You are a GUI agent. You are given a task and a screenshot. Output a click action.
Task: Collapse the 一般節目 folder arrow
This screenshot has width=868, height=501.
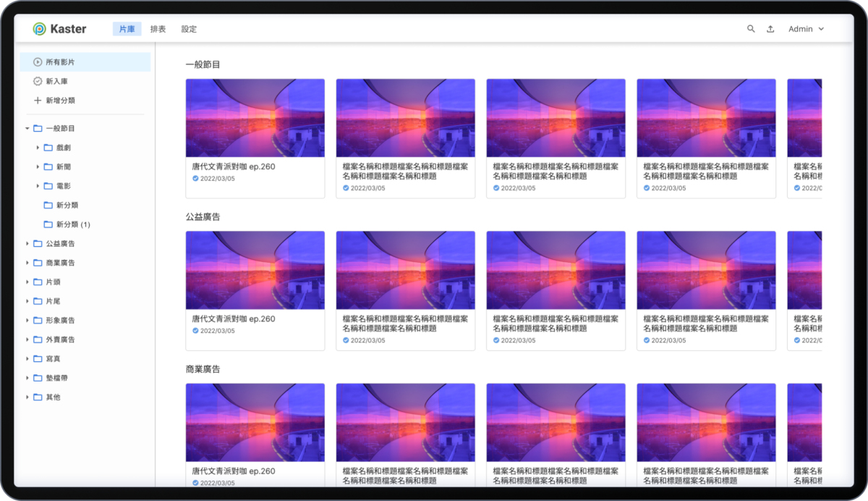[x=27, y=128]
